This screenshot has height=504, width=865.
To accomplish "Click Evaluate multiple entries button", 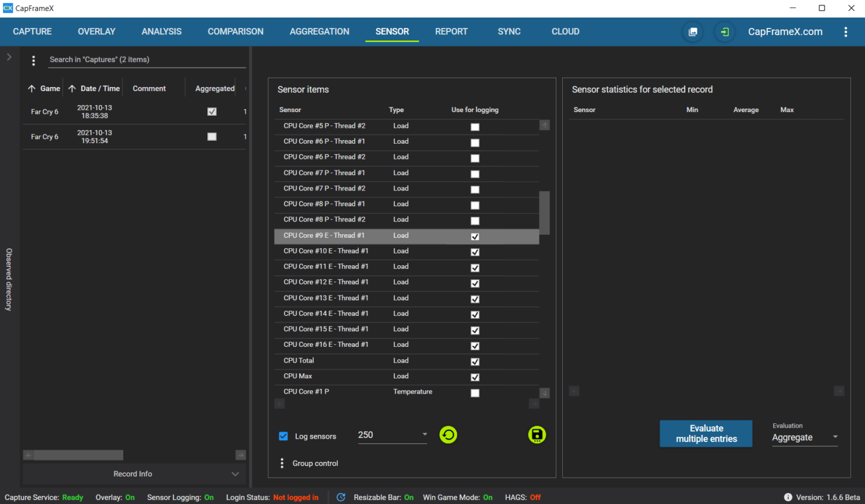I will coord(706,433).
